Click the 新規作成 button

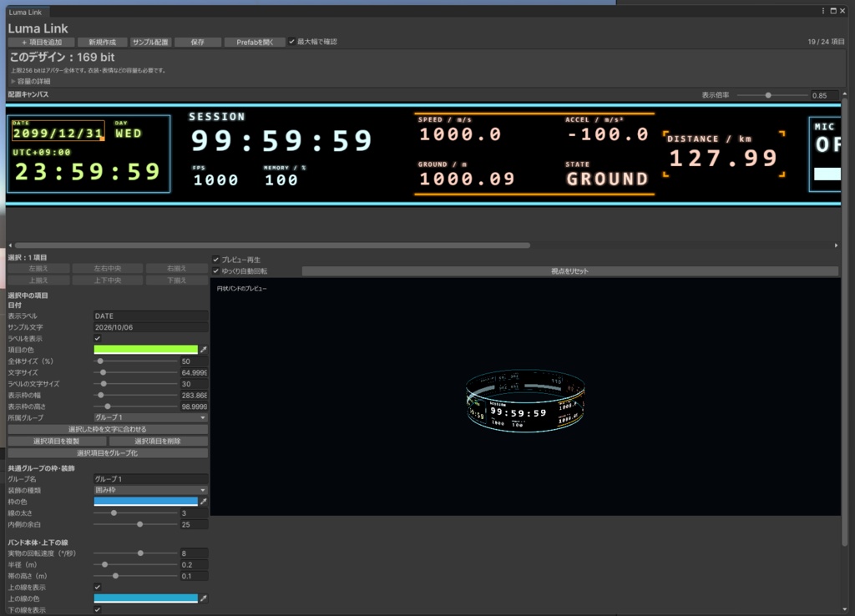(103, 42)
